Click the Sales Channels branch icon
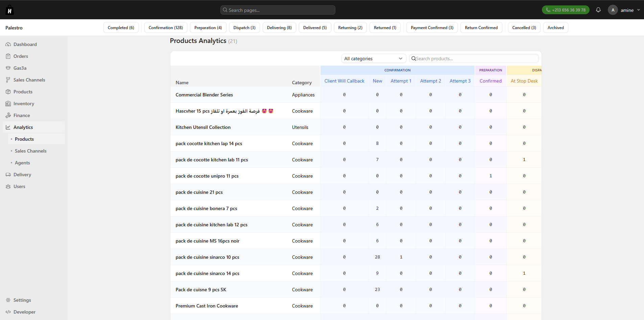The image size is (644, 320). pos(8,80)
